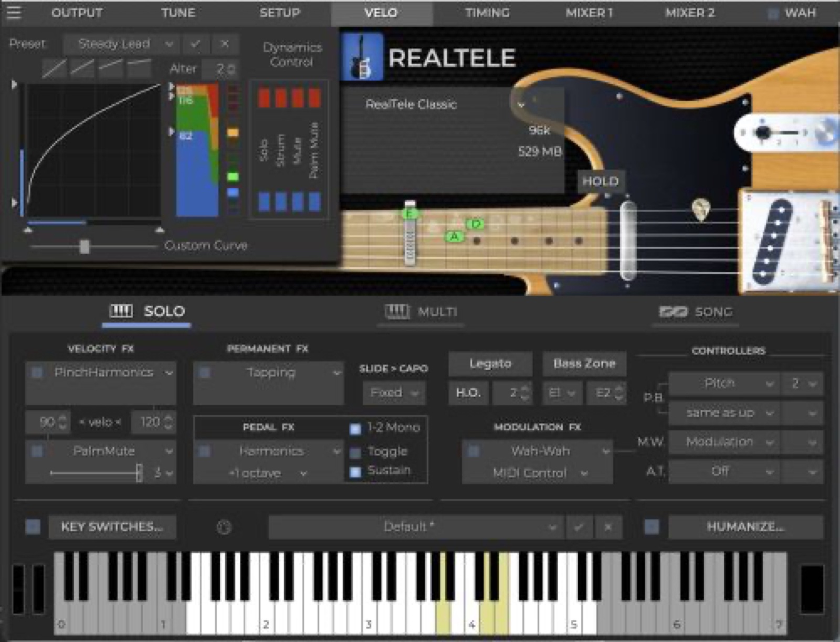This screenshot has height=642, width=840.
Task: Open the HUMANIZE... settings button
Action: (x=745, y=526)
